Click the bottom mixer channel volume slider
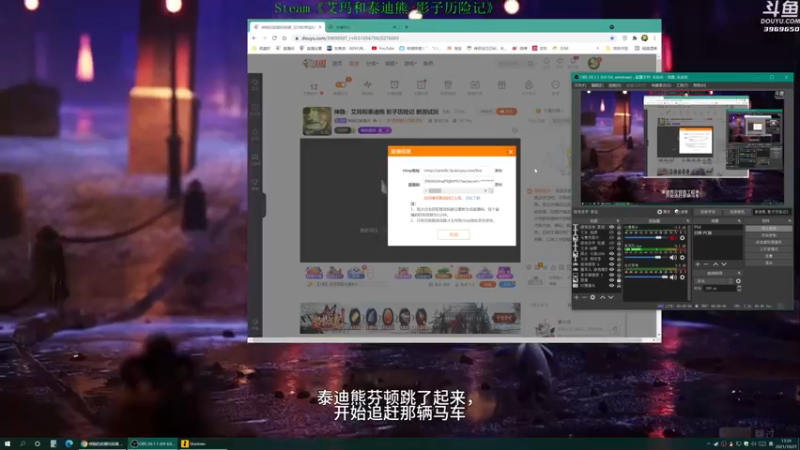 point(646,277)
